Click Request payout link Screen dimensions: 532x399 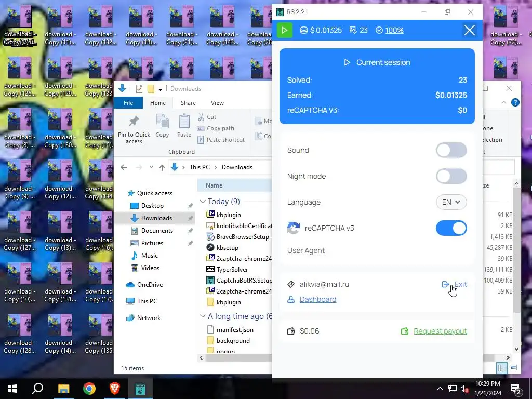(440, 331)
